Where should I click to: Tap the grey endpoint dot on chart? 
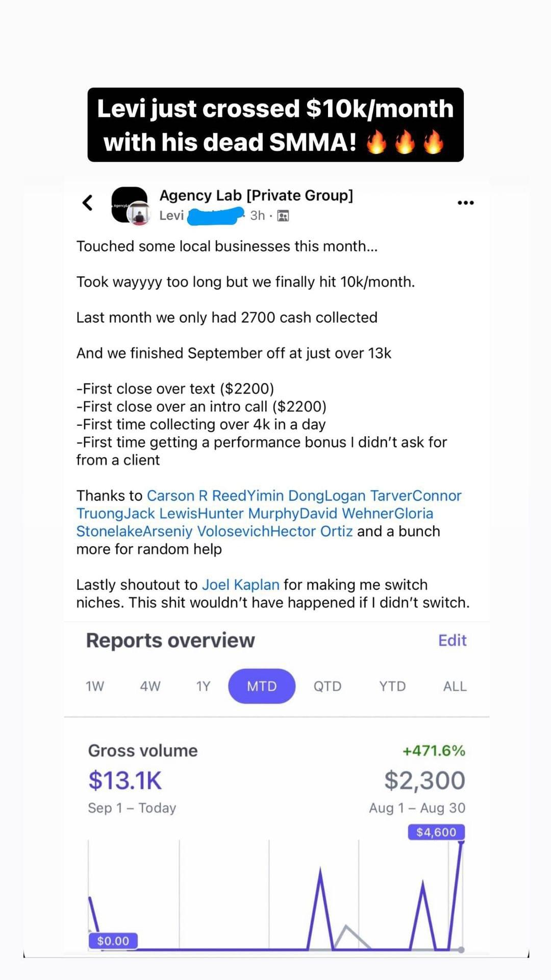tap(461, 950)
